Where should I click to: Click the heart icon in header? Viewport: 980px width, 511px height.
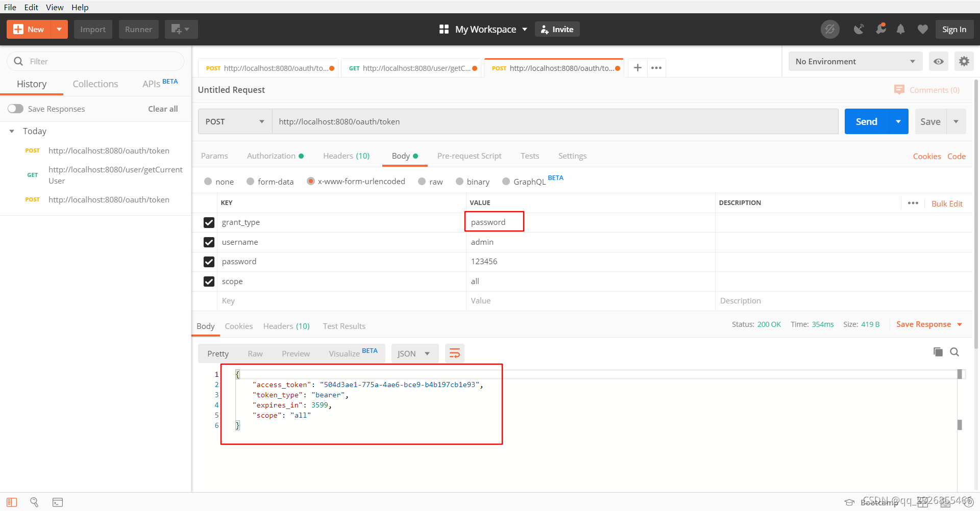coord(922,29)
